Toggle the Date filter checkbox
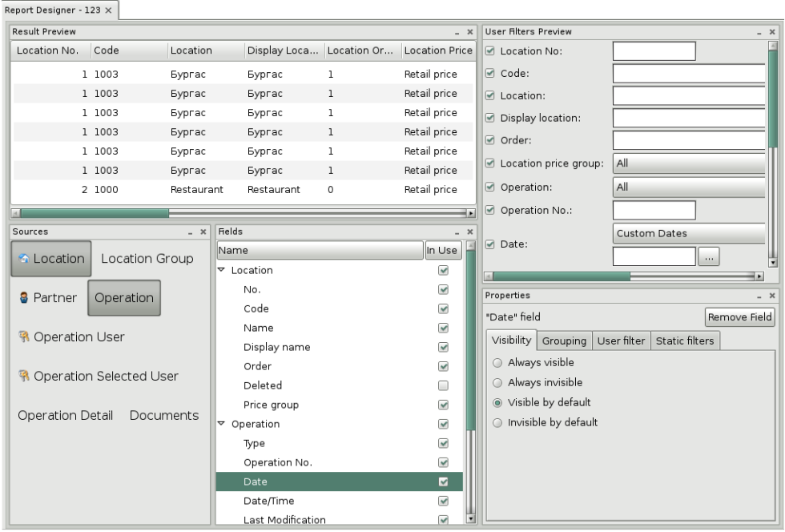The height and width of the screenshot is (532, 785). [x=490, y=244]
